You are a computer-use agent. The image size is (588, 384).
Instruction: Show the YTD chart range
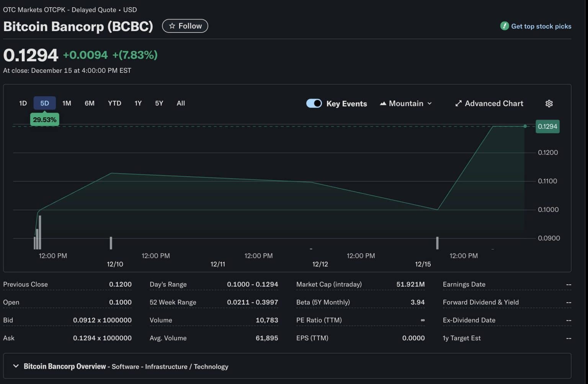[114, 103]
